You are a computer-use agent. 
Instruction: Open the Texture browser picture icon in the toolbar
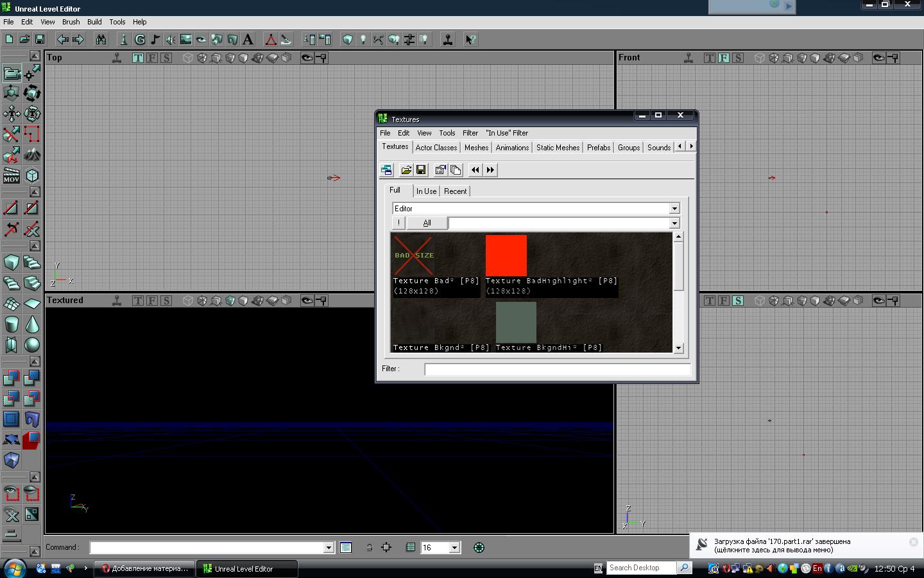(x=186, y=39)
